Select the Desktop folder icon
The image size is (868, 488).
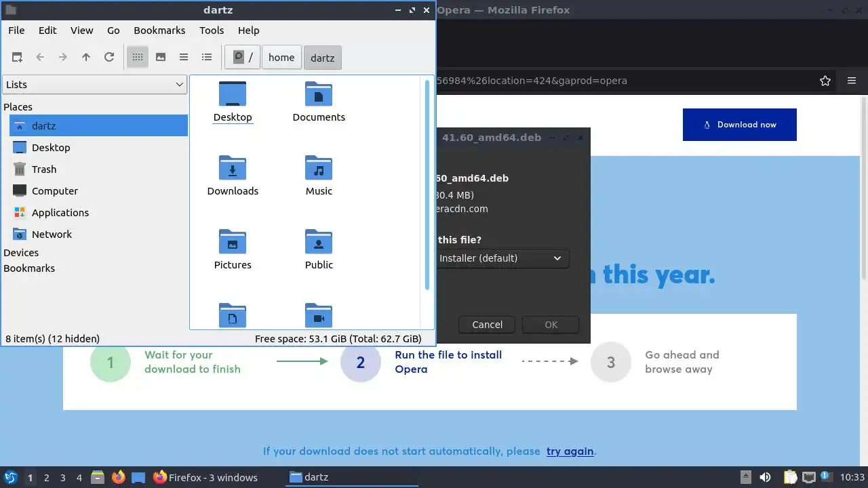tap(233, 102)
